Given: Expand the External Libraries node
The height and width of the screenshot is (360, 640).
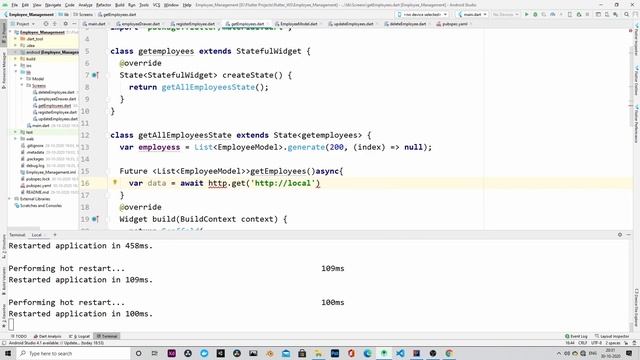Looking at the screenshot, I should coord(10,199).
